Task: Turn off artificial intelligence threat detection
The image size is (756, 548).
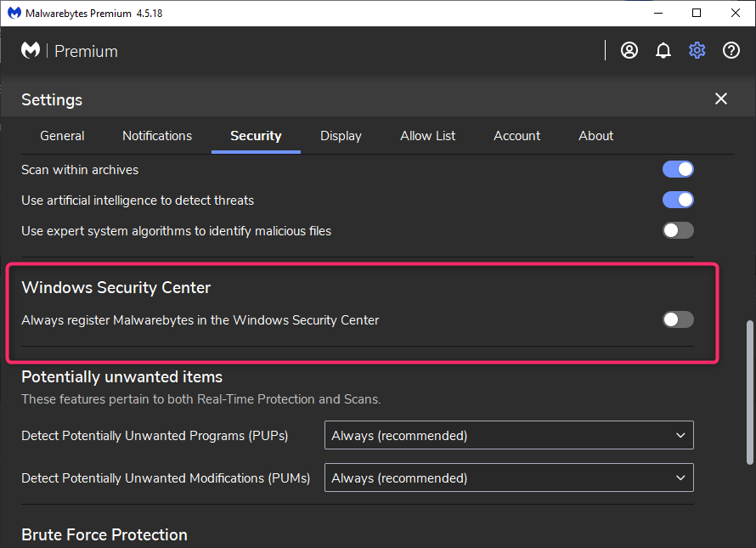Action: [x=678, y=200]
